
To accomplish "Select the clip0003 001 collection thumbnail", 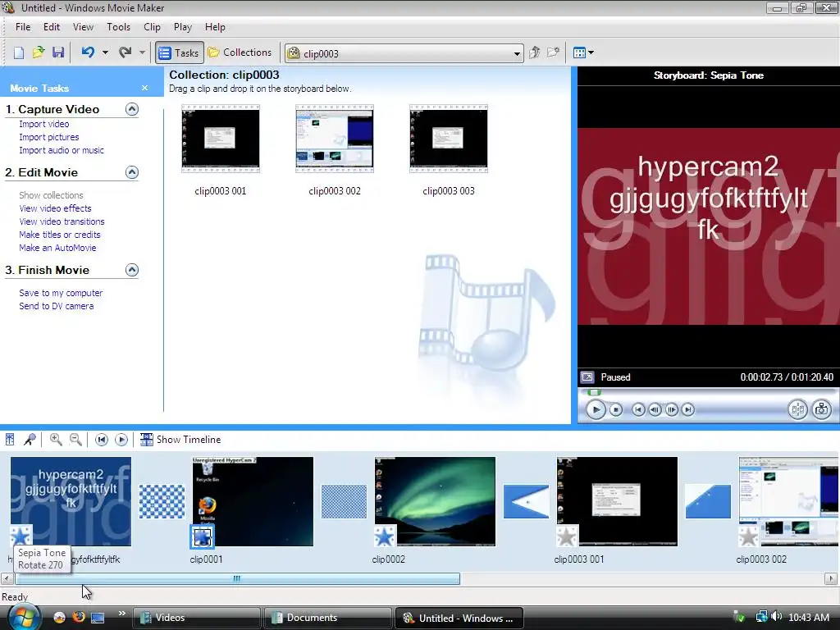I will pyautogui.click(x=220, y=139).
